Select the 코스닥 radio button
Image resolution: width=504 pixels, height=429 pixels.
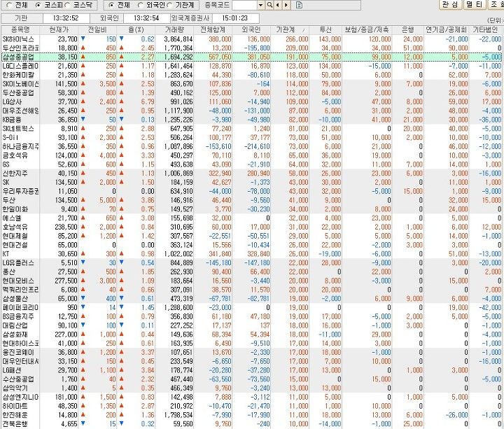(x=67, y=5)
